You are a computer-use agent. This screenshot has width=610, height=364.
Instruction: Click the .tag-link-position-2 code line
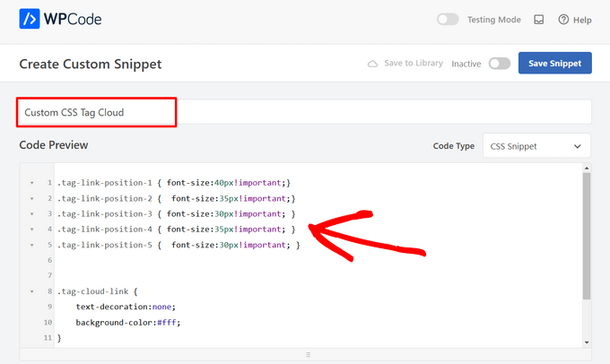pyautogui.click(x=176, y=198)
